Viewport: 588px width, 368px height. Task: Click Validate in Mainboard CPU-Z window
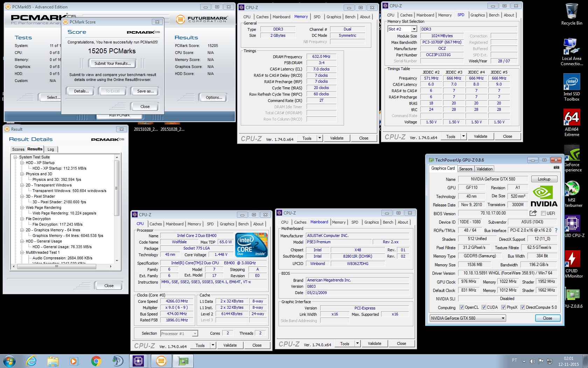click(374, 343)
